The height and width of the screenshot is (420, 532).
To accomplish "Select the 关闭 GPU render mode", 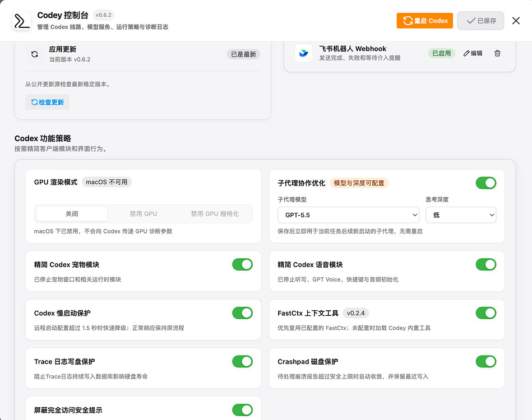I will click(x=72, y=213).
